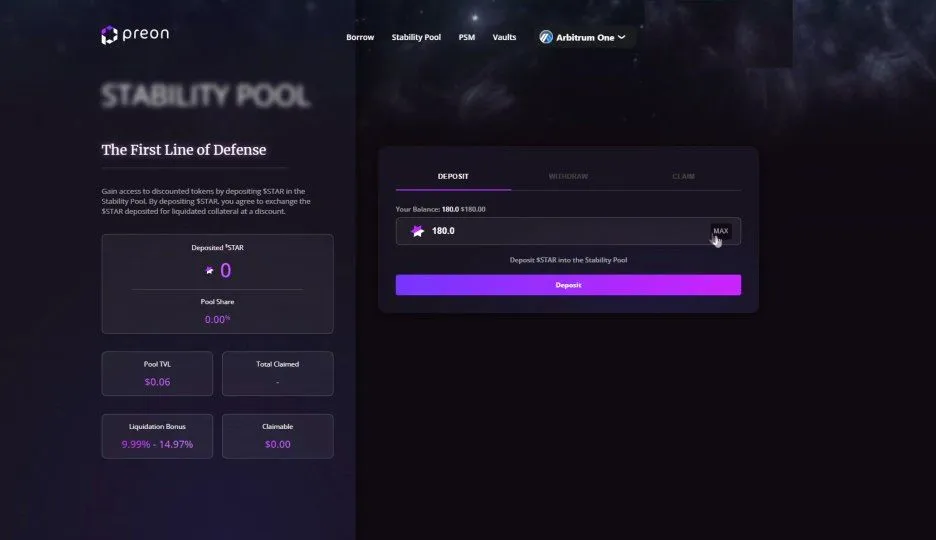Click the Liquidation Bonus card

pos(157,436)
